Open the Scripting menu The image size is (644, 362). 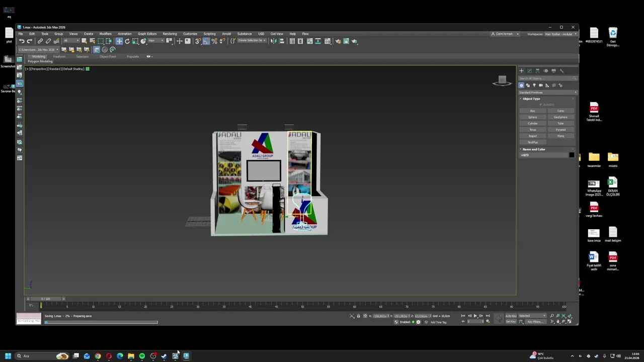coord(209,34)
